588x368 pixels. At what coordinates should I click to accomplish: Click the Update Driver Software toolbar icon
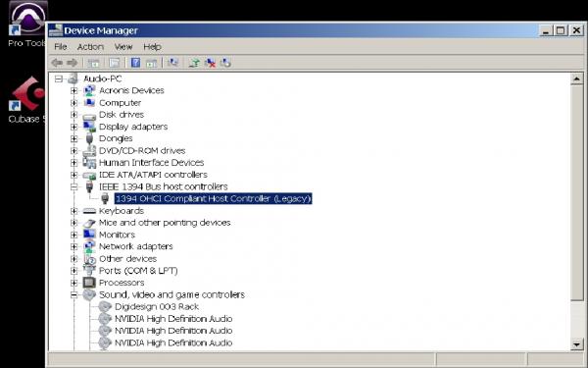(194, 63)
